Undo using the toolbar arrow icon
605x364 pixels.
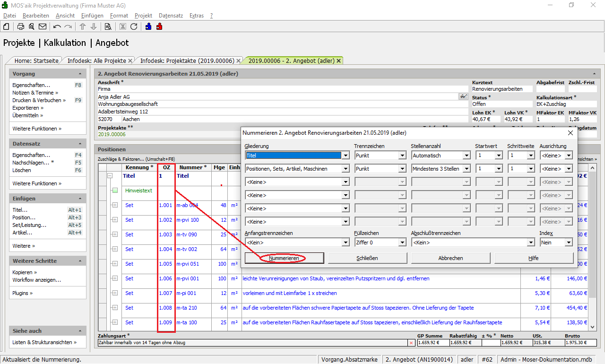click(x=57, y=26)
